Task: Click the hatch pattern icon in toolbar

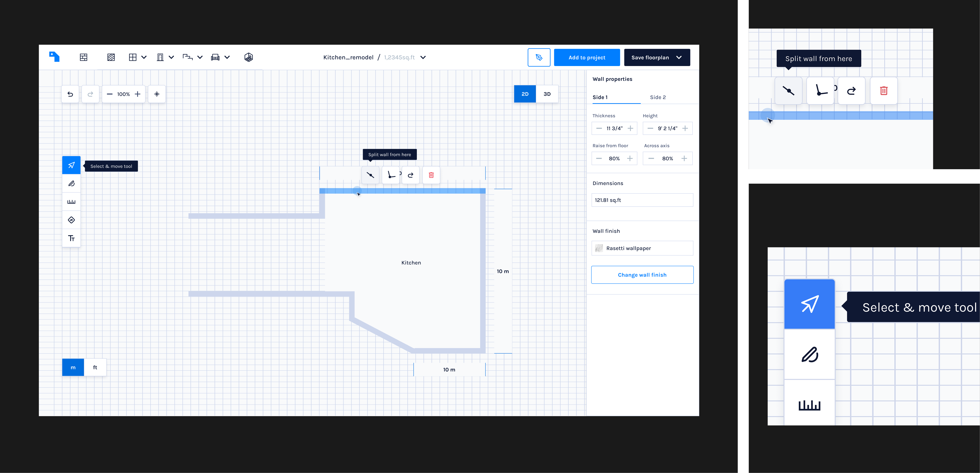Action: click(x=111, y=58)
